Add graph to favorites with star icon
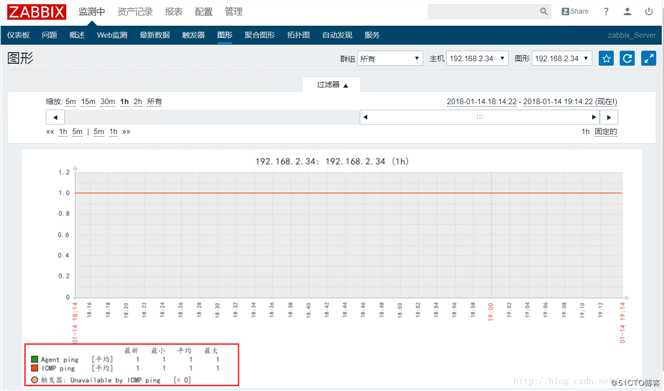Screen dimensions: 664x391 pyautogui.click(x=606, y=58)
